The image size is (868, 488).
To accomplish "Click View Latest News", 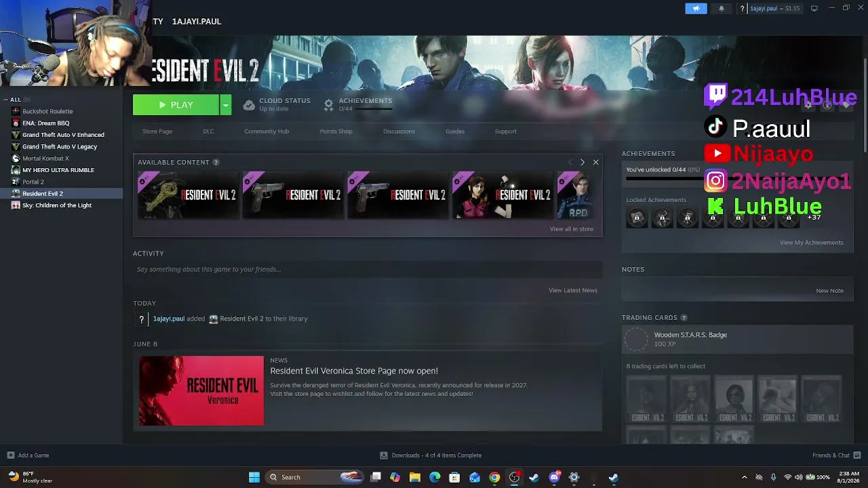I will pos(573,290).
